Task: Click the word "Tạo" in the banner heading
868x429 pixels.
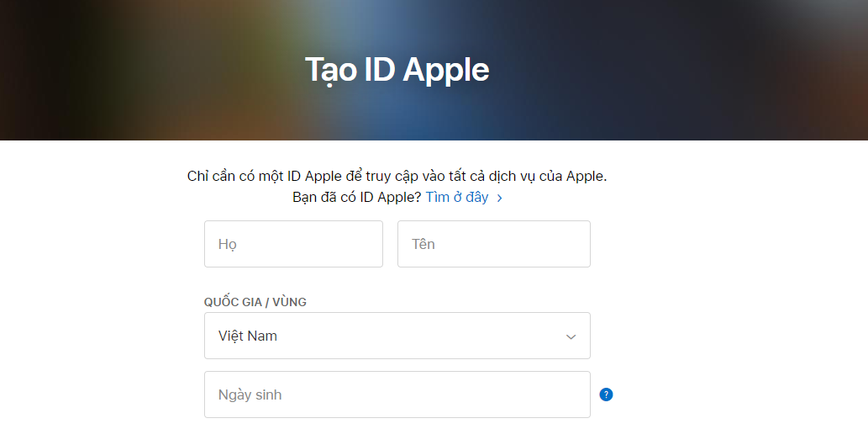Action: point(331,70)
